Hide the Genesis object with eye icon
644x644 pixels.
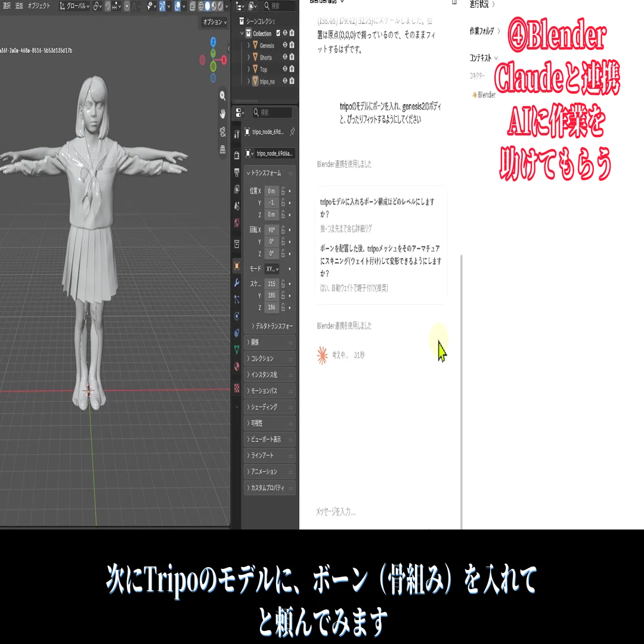pyautogui.click(x=284, y=45)
